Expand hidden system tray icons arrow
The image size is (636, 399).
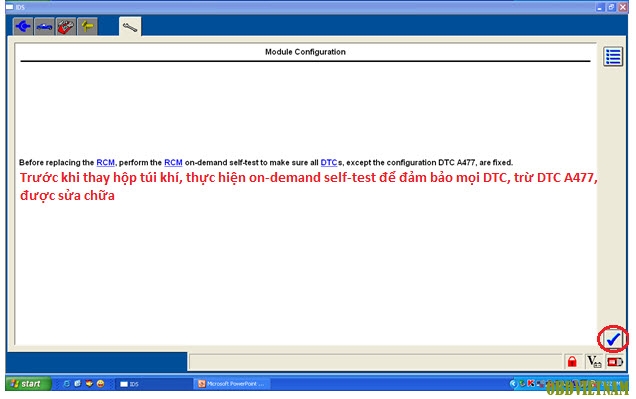(x=513, y=384)
